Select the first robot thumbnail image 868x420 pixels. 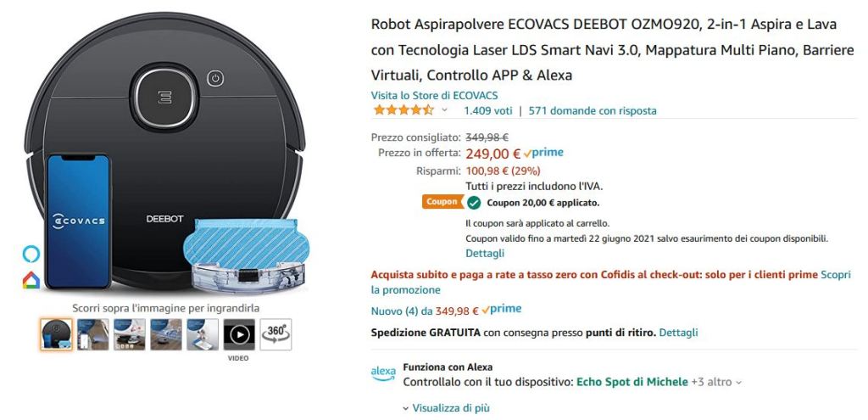[x=57, y=334]
